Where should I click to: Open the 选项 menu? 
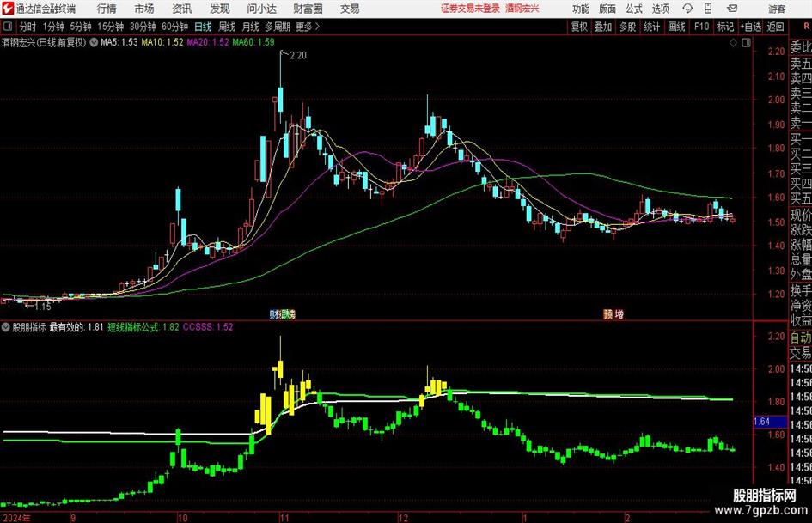pos(660,9)
